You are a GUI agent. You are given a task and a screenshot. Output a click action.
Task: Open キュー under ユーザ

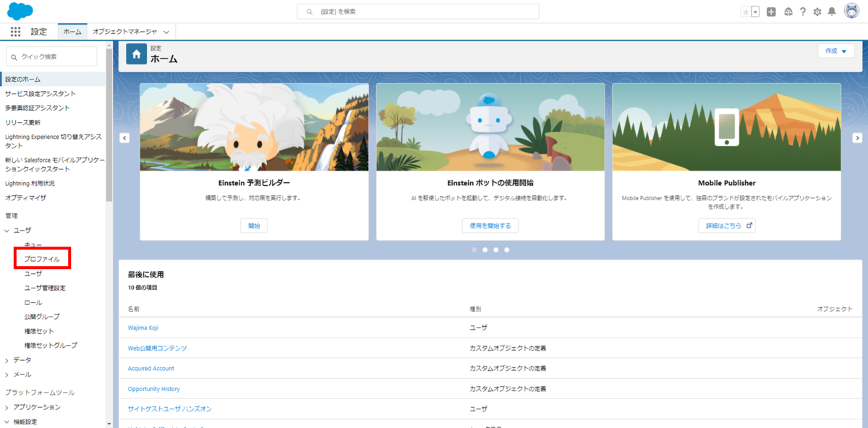click(33, 246)
